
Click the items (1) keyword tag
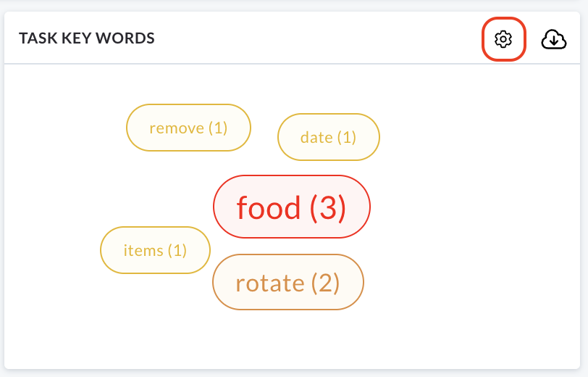[x=155, y=250]
